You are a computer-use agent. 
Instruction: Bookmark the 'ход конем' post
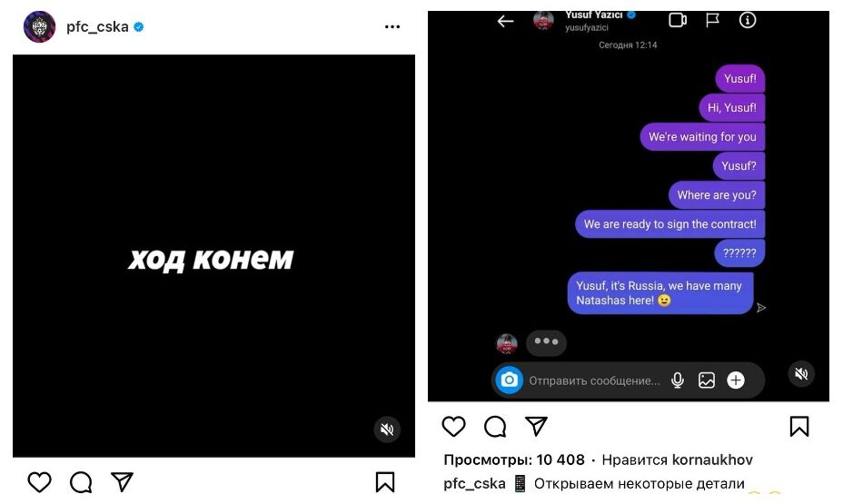(x=385, y=482)
